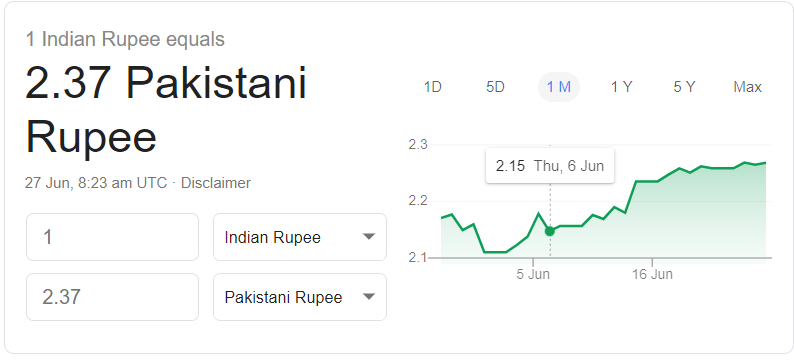Show the 1 Y chart range

pyautogui.click(x=621, y=87)
